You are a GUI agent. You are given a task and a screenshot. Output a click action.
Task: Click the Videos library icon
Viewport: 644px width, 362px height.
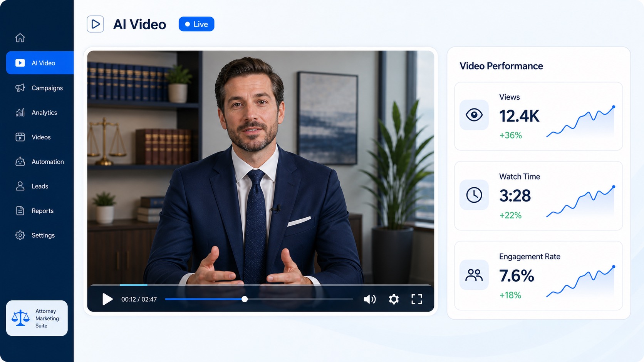click(20, 137)
